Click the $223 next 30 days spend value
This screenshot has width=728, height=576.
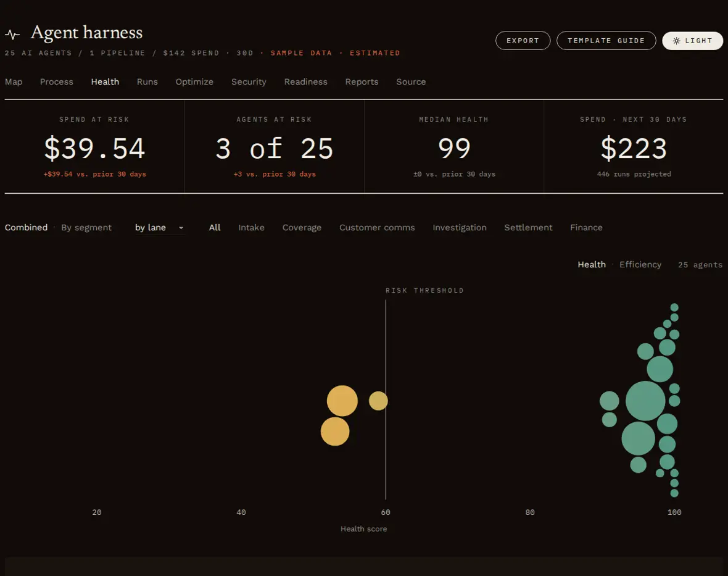634,149
